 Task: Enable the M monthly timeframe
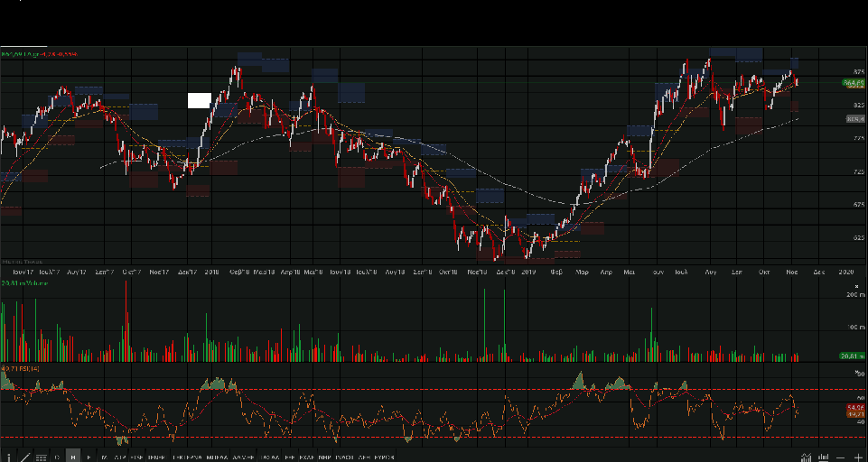point(105,457)
